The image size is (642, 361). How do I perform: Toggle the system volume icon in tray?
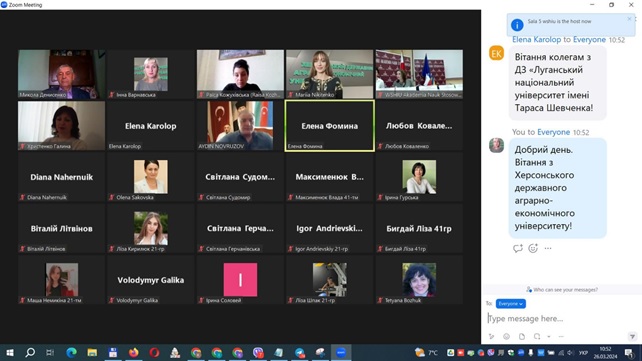point(570,352)
